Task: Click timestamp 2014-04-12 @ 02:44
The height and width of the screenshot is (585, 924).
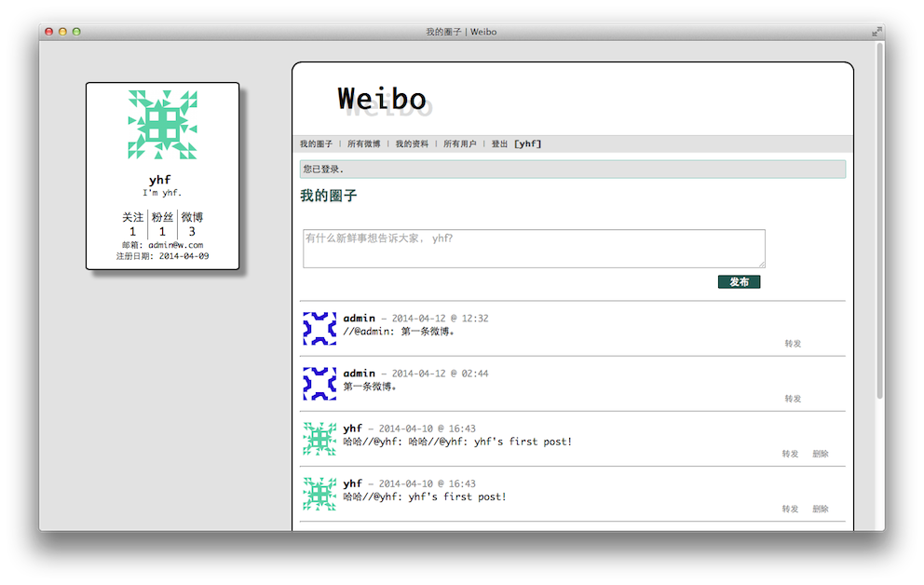Action: point(441,374)
